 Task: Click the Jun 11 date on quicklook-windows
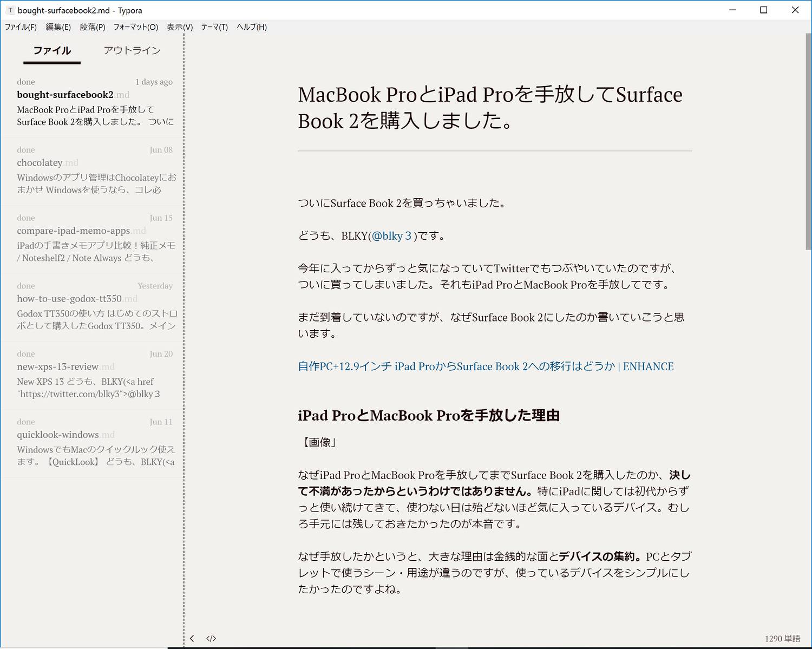click(x=161, y=422)
